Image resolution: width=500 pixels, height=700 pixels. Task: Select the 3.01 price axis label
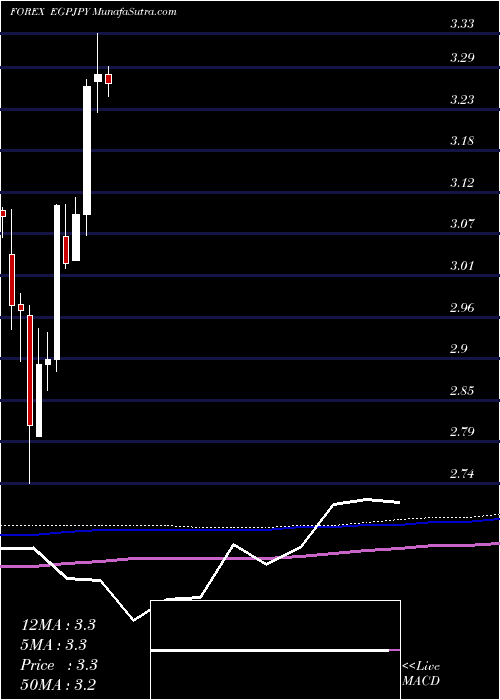[462, 266]
